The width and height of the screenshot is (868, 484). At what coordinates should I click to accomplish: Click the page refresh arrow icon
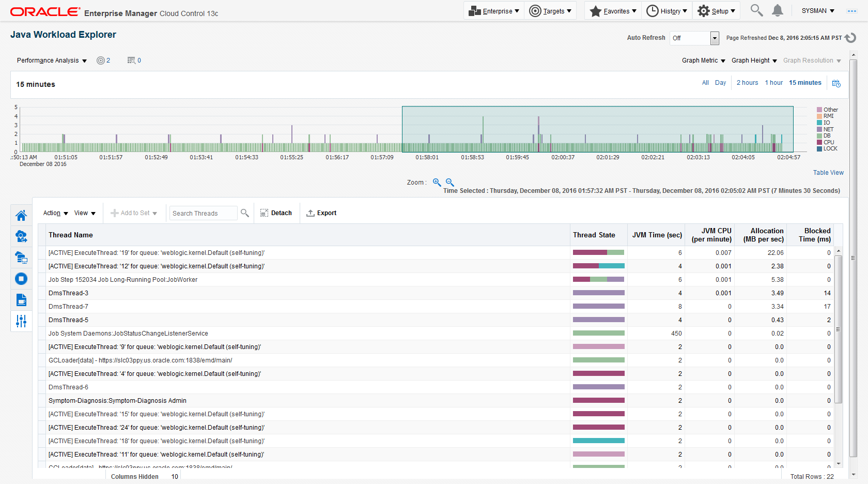850,38
